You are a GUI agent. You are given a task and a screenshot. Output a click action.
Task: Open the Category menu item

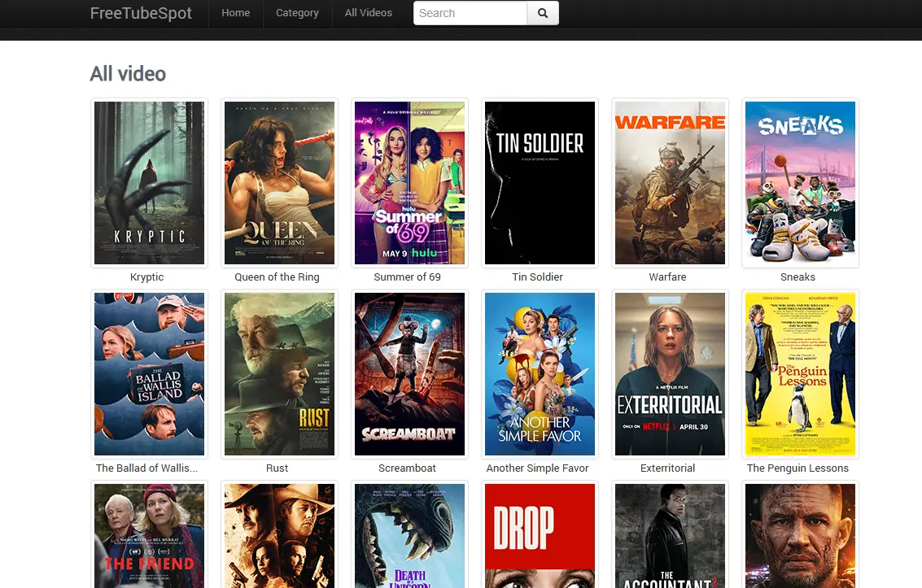[298, 13]
